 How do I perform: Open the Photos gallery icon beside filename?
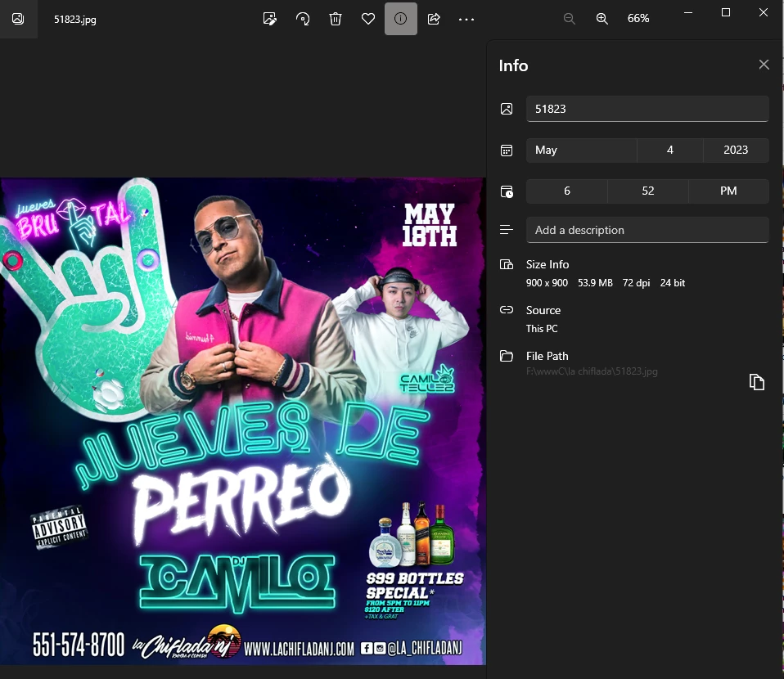18,19
